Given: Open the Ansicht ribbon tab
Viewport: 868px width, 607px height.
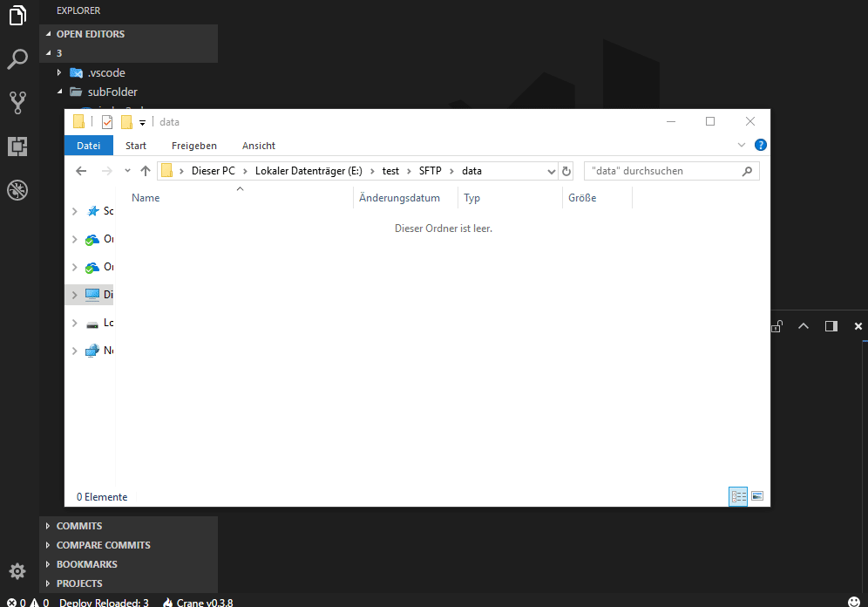Looking at the screenshot, I should (x=259, y=146).
